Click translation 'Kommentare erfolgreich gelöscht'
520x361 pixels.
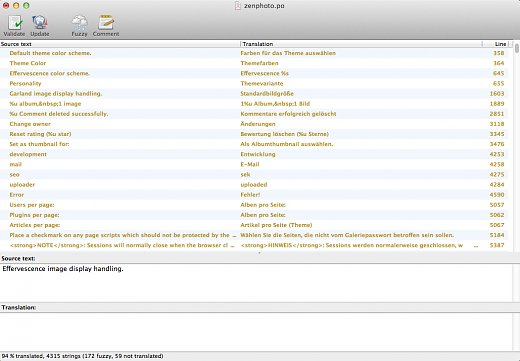click(x=288, y=114)
